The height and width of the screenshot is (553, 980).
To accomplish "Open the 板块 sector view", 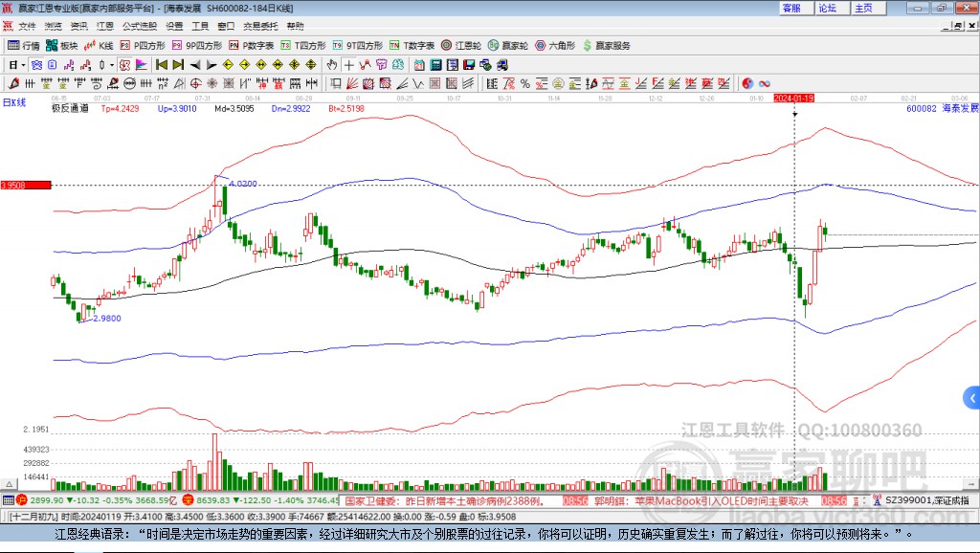I will click(62, 46).
